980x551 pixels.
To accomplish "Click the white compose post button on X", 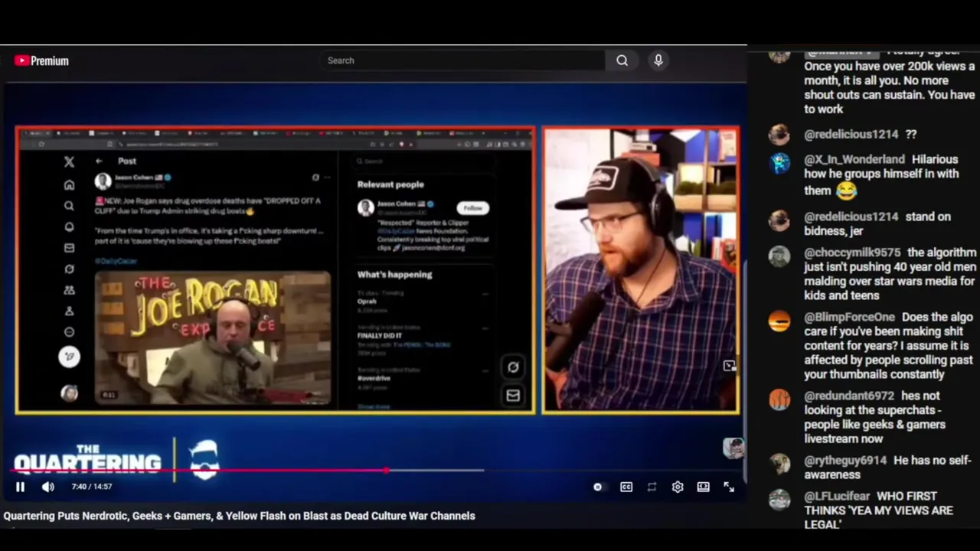I will coord(69,357).
